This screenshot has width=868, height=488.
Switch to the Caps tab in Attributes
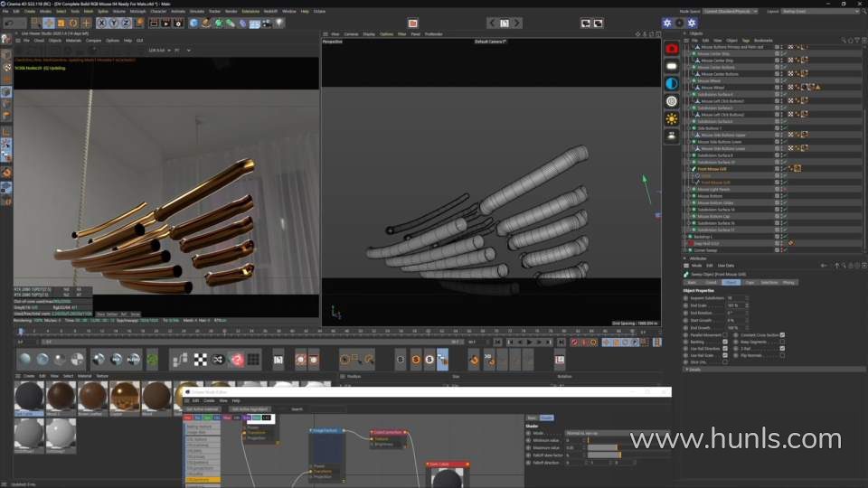(750, 283)
